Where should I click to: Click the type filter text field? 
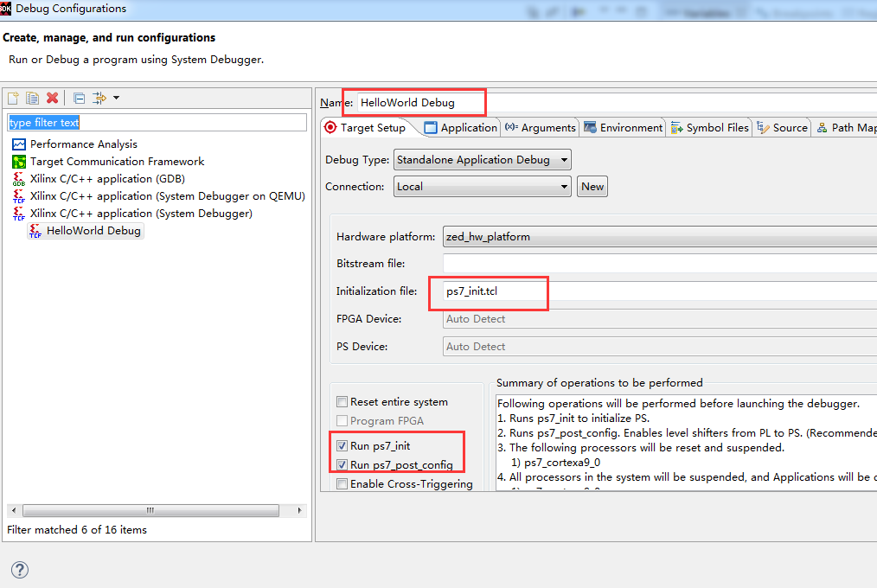tap(157, 123)
